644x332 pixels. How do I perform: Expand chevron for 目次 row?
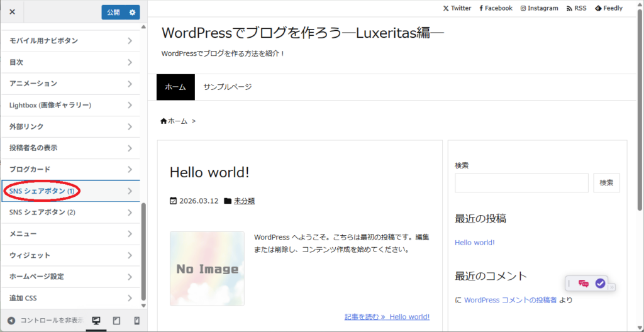130,62
